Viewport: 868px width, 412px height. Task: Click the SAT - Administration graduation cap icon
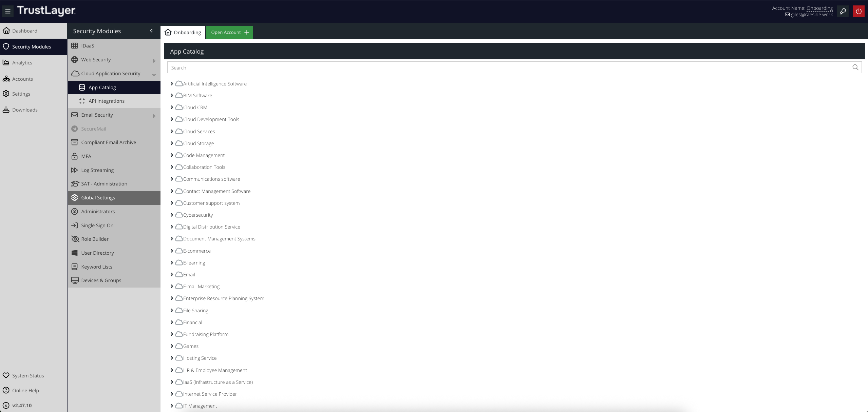75,184
